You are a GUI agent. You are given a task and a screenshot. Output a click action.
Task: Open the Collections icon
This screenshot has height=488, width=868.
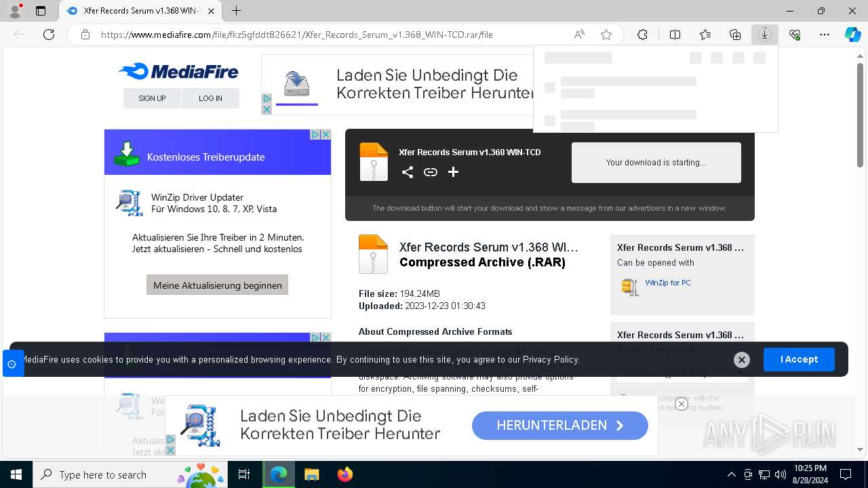pos(735,35)
